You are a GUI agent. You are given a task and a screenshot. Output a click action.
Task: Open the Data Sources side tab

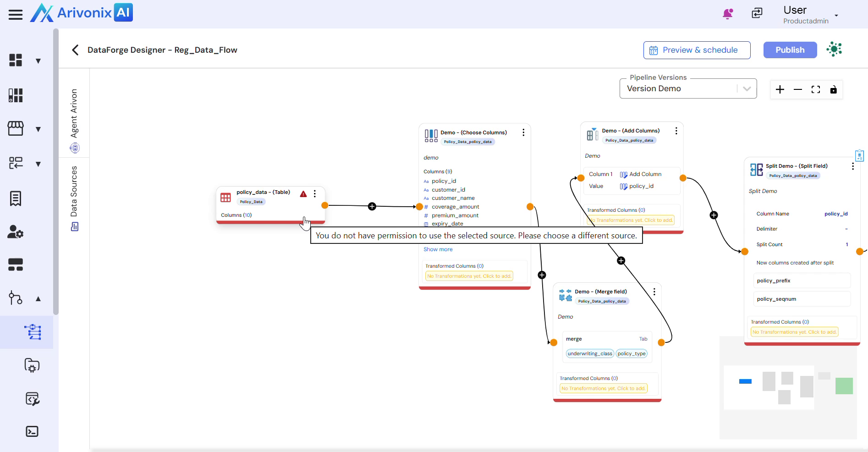click(74, 197)
